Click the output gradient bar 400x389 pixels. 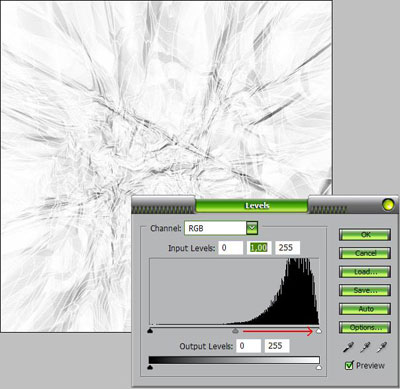234,360
